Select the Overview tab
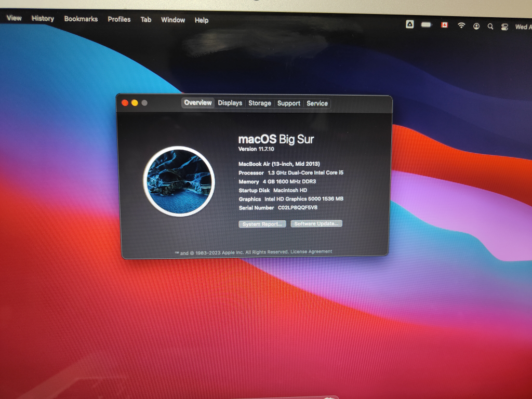The height and width of the screenshot is (399, 532). coord(198,103)
